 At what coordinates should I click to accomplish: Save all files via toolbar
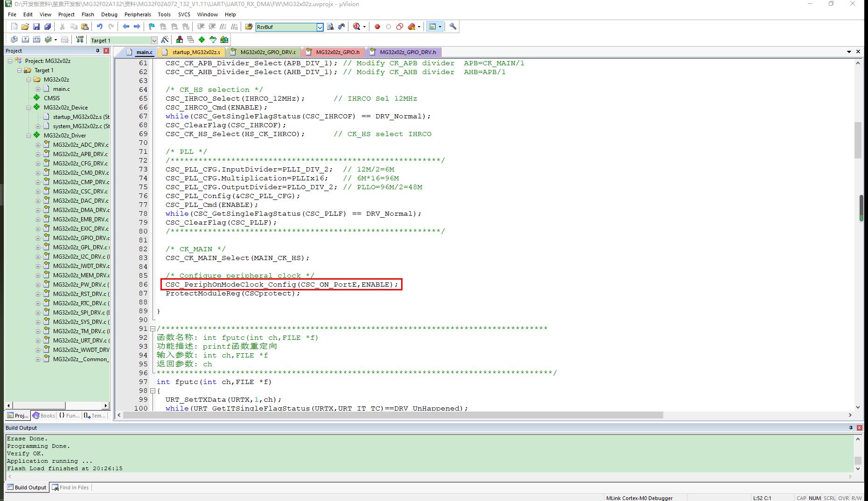click(x=48, y=27)
